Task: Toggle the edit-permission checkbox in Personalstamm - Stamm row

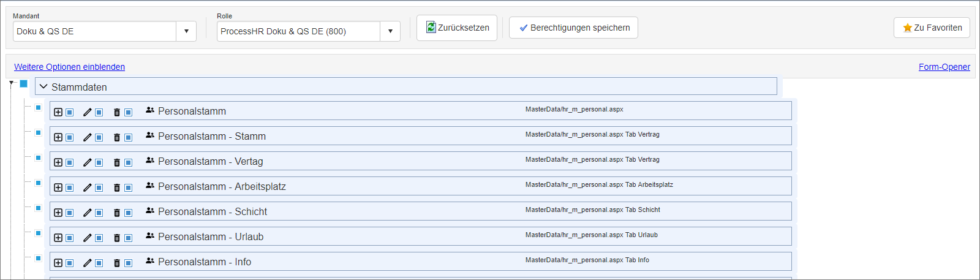Action: coord(99,137)
